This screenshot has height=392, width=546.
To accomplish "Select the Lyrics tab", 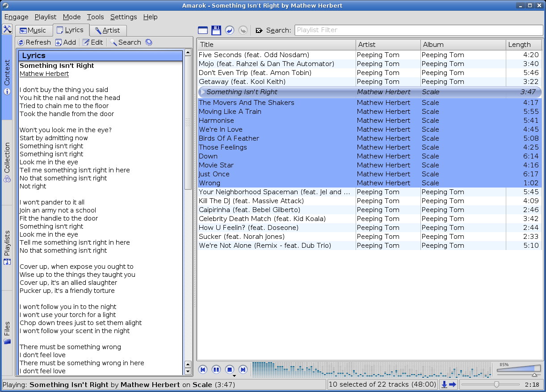I will pos(71,30).
